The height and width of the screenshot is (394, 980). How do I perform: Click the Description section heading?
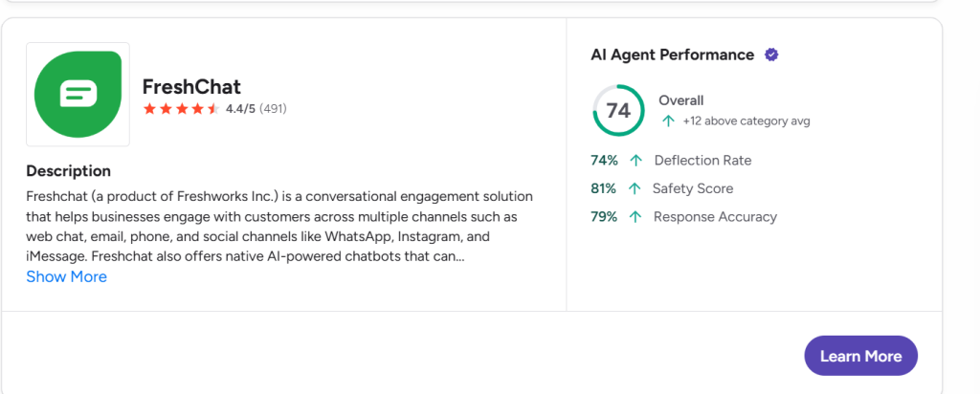point(69,171)
